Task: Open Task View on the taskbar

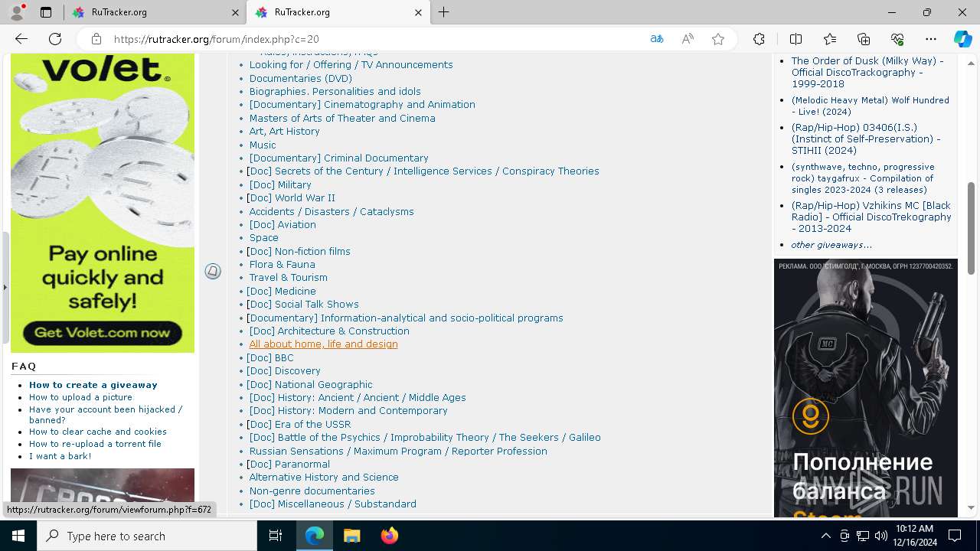Action: [276, 536]
